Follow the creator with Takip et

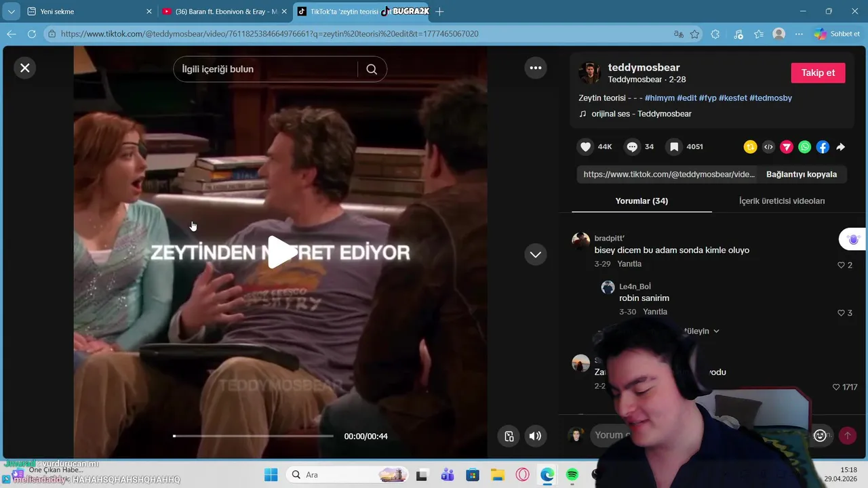(818, 73)
